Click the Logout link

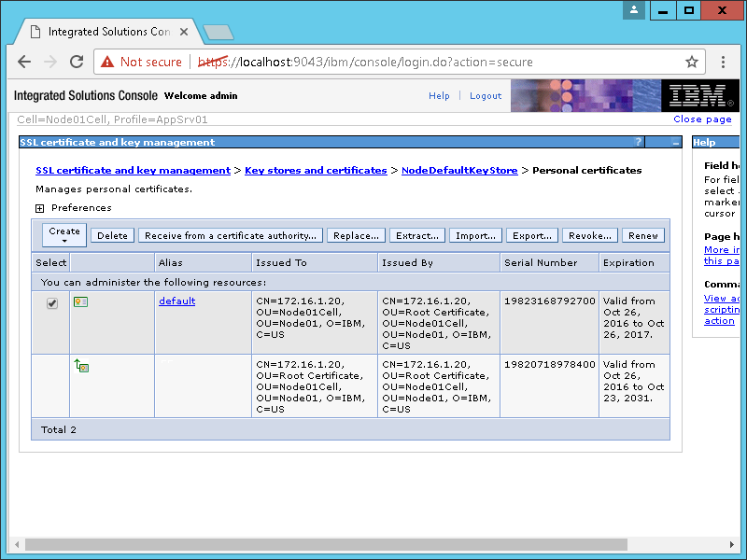(486, 96)
